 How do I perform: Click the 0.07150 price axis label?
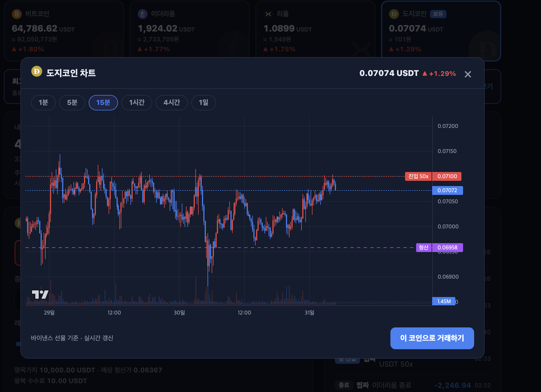tap(447, 151)
